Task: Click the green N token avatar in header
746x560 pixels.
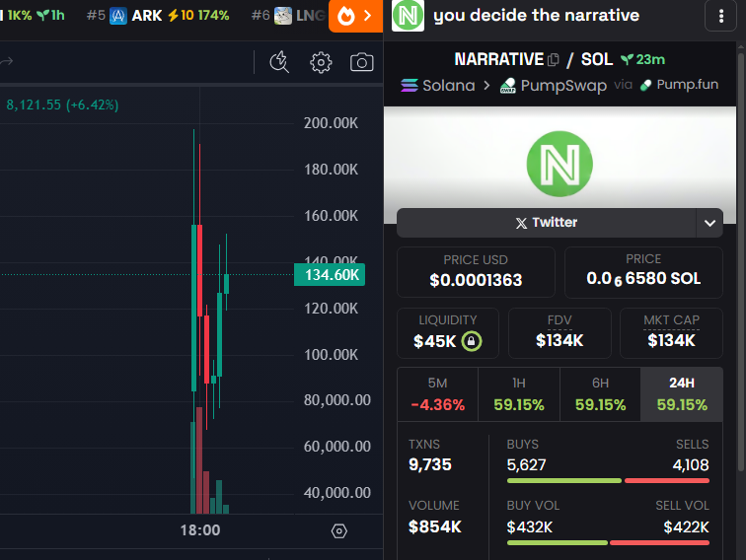Action: click(x=408, y=16)
